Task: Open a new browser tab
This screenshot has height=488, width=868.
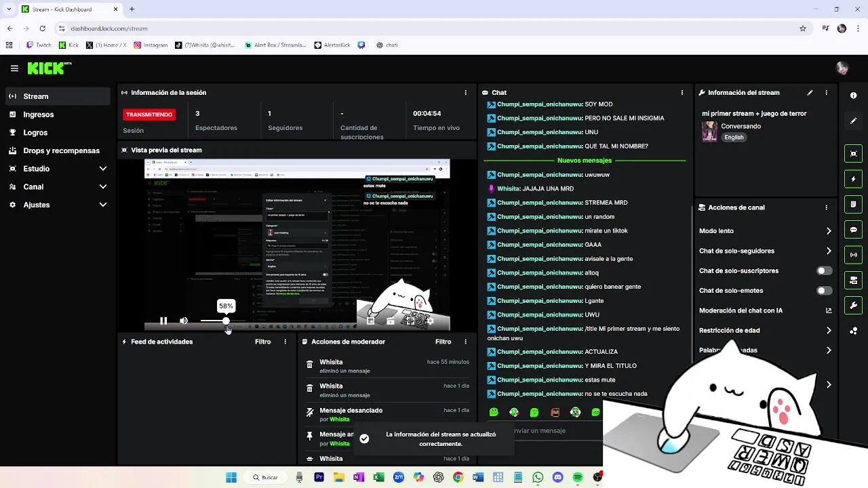Action: [132, 9]
